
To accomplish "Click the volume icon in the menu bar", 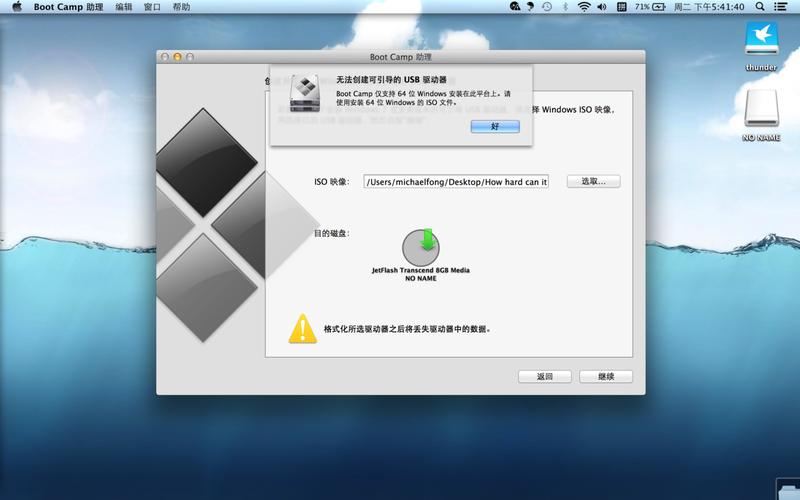I will point(602,7).
